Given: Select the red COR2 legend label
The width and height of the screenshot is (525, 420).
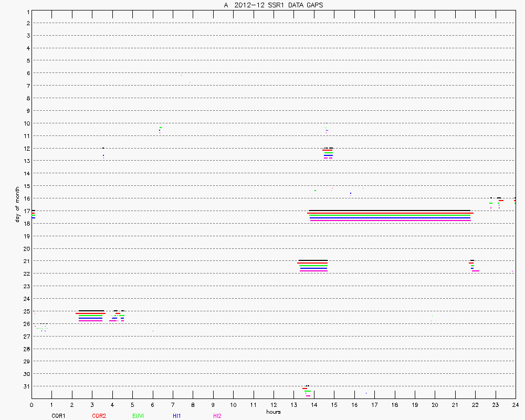Looking at the screenshot, I should (99, 416).
